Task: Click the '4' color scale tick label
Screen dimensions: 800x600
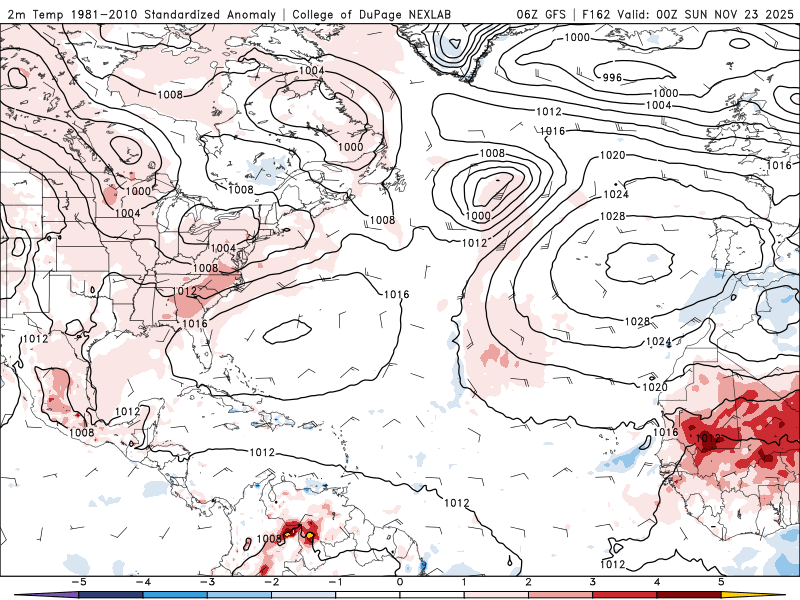Action: (657, 582)
